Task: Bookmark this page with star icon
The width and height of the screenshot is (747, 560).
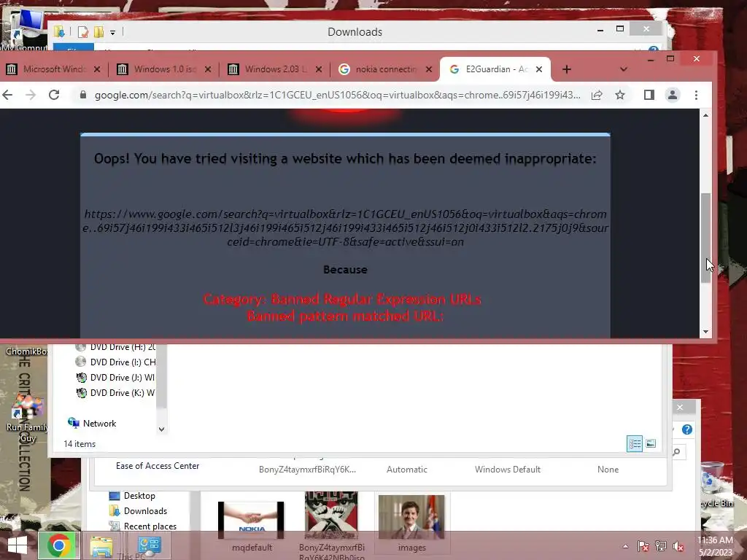Action: point(620,95)
